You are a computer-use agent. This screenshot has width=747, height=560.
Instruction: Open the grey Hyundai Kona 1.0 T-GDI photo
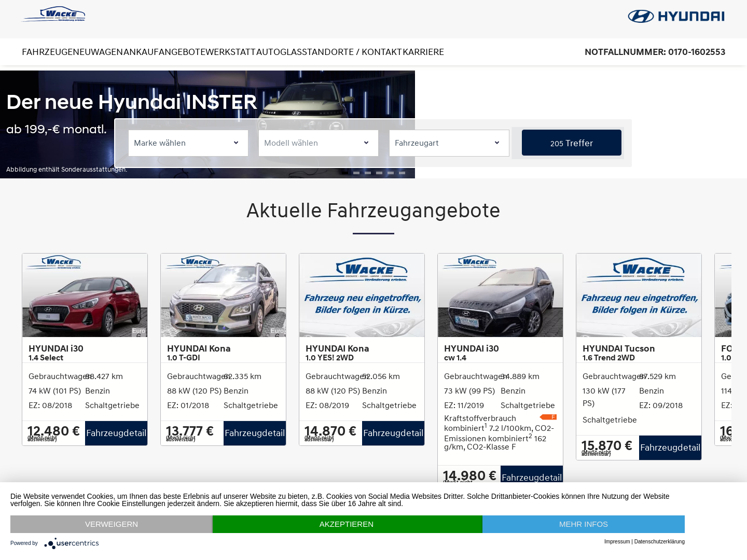[224, 296]
